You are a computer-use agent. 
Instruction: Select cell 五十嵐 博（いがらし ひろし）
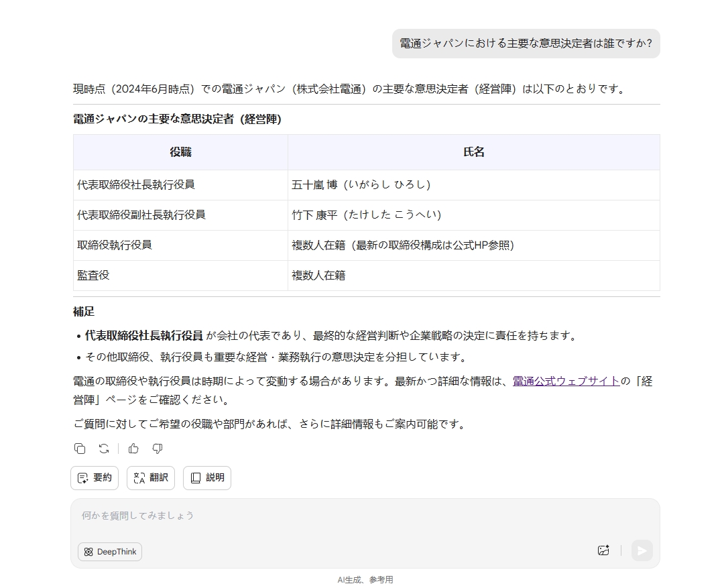474,185
